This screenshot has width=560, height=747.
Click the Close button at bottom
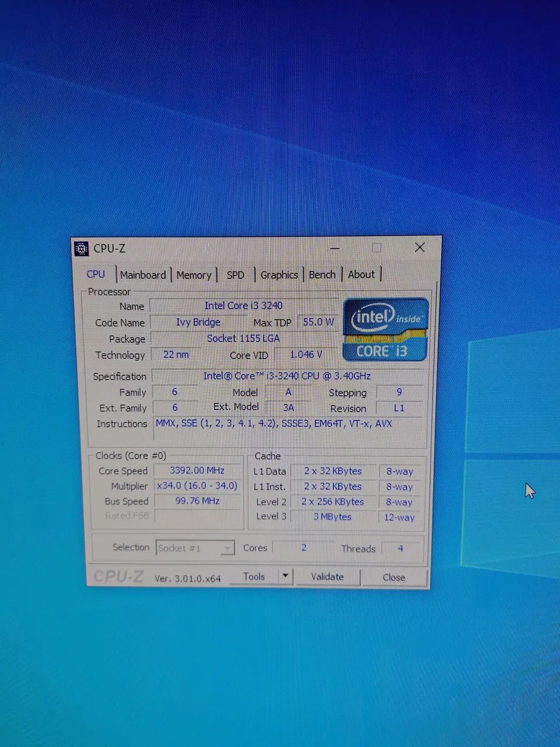tap(394, 577)
